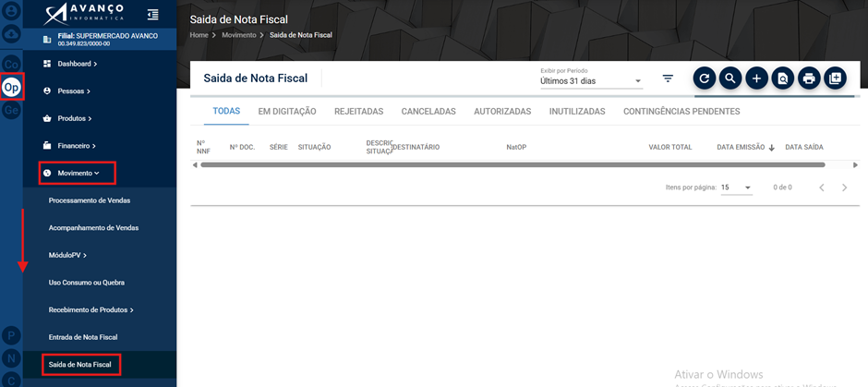Screen dimensions: 868x387
Task: Click the Filial building icon
Action: [x=47, y=40]
